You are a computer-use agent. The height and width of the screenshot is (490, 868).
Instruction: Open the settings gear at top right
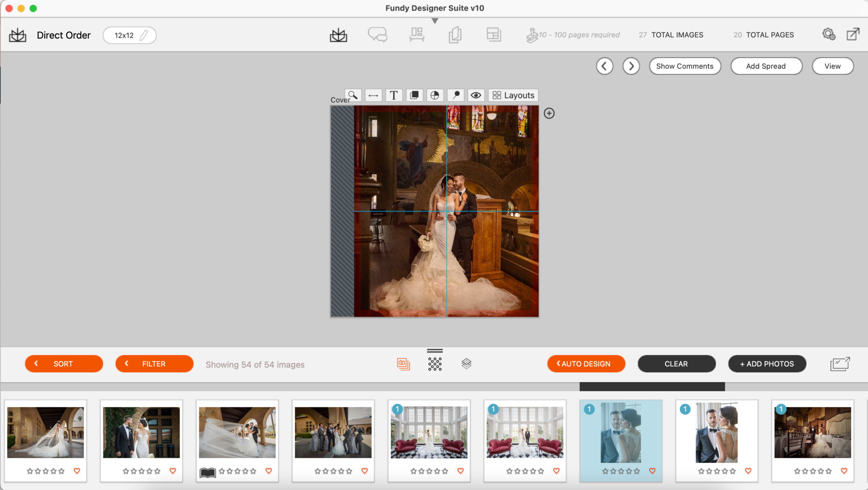[829, 35]
